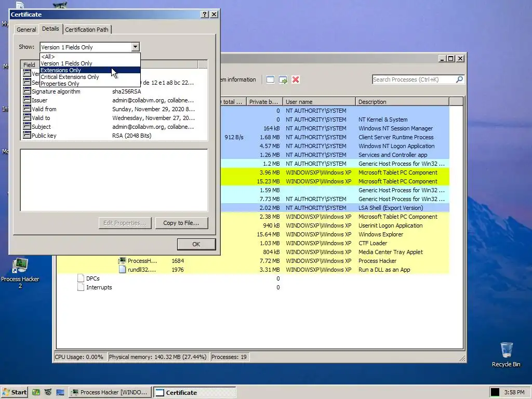
Task: Focus the Search Processes input field
Action: click(x=414, y=79)
